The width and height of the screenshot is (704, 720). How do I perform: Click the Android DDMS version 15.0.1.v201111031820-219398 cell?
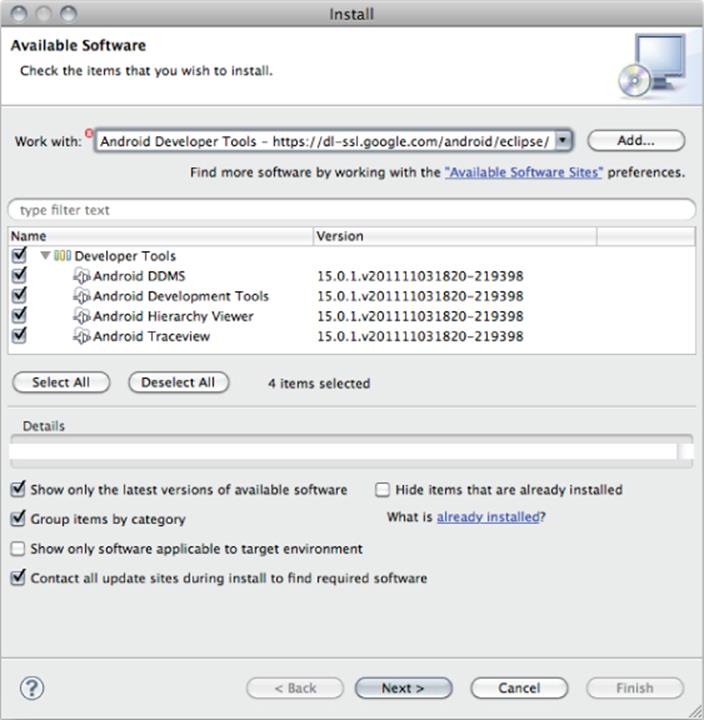tap(420, 276)
